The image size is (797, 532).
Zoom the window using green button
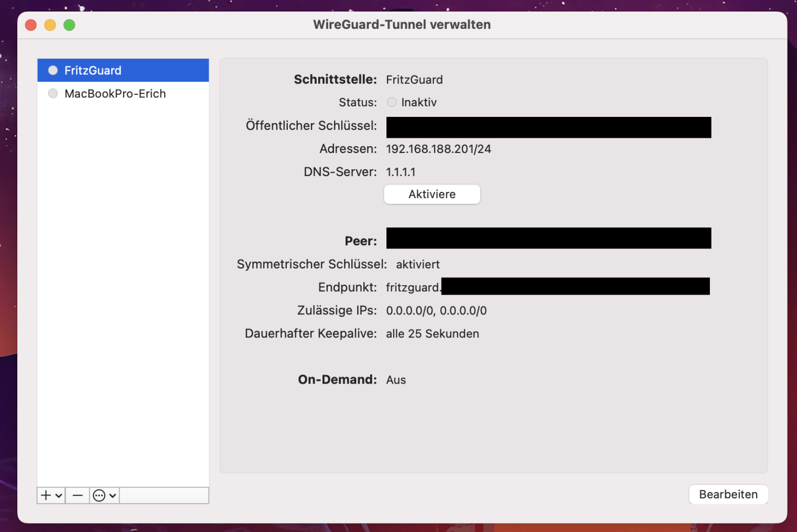click(69, 25)
